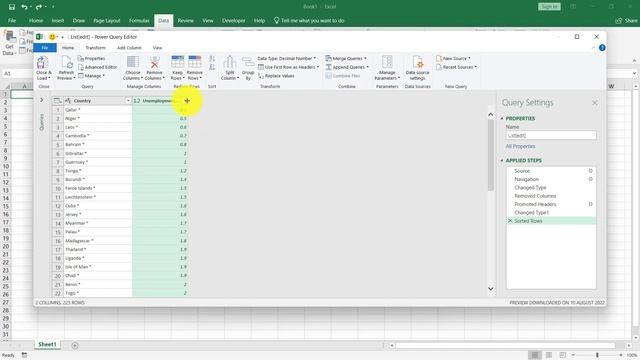Click Share button in Excel
Viewport: 640px width, 360px height.
(x=627, y=20)
